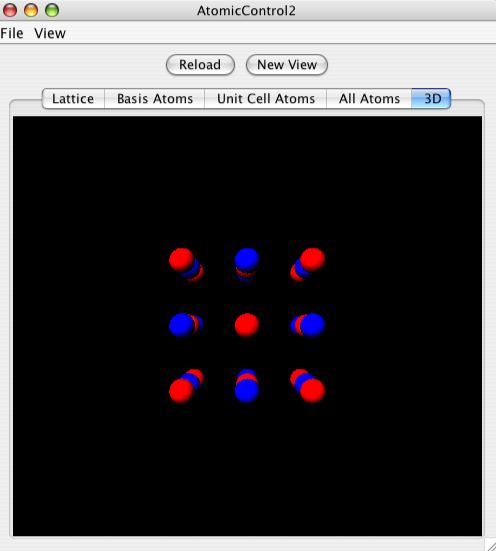The height and width of the screenshot is (551, 496).
Task: Click the red top-right atom sphere
Action: (313, 260)
